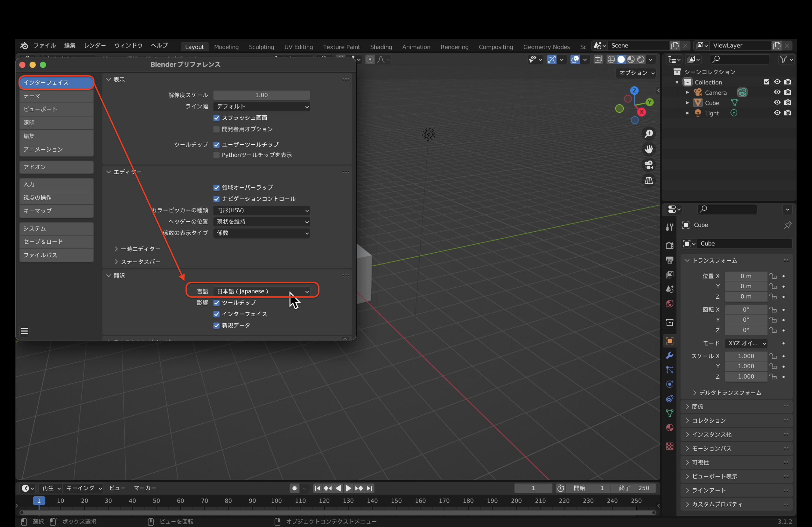The height and width of the screenshot is (527, 812).
Task: Click the 解像度スケール 1.00 slider field
Action: [x=262, y=95]
